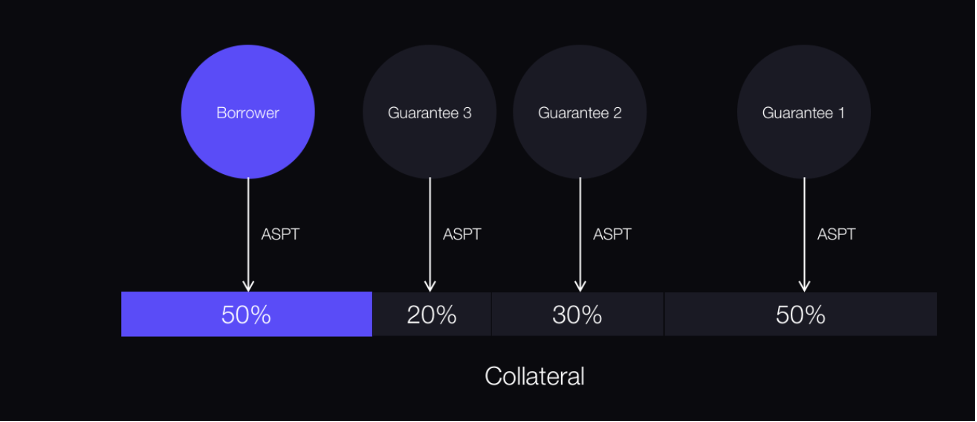The image size is (977, 422).
Task: Click the Guarantee 3 text label
Action: click(429, 113)
